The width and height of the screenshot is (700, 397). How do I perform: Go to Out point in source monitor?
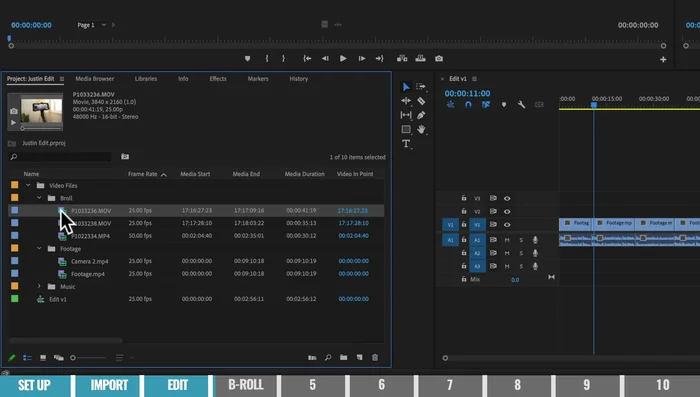379,59
